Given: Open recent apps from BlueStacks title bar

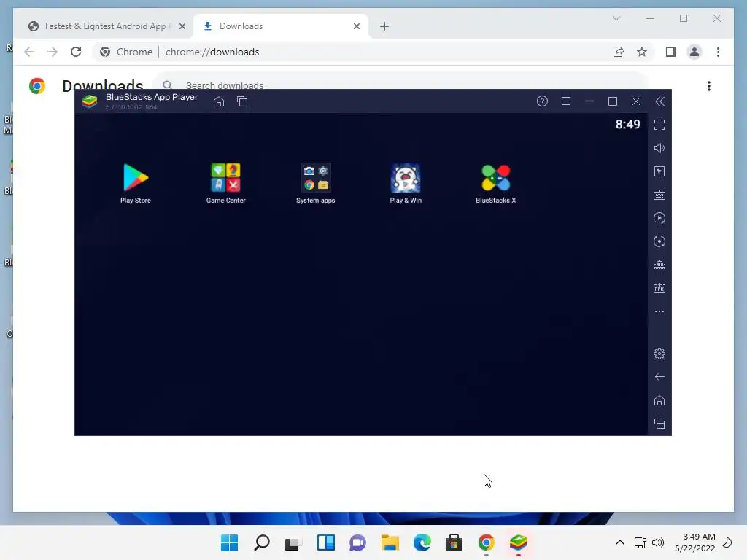Looking at the screenshot, I should 242,101.
